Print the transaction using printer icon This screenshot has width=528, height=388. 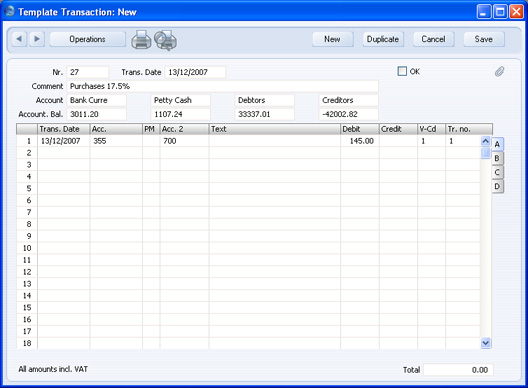(x=141, y=40)
